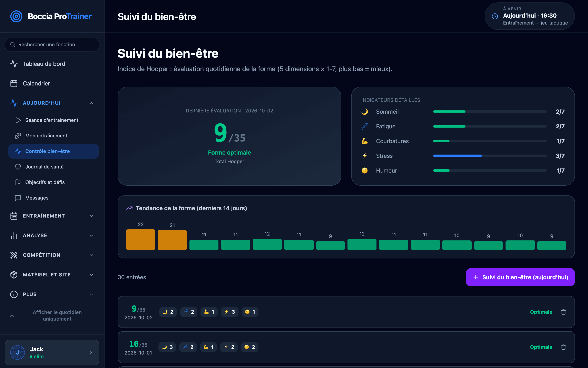Click the Humeur 1/7 value

click(560, 171)
